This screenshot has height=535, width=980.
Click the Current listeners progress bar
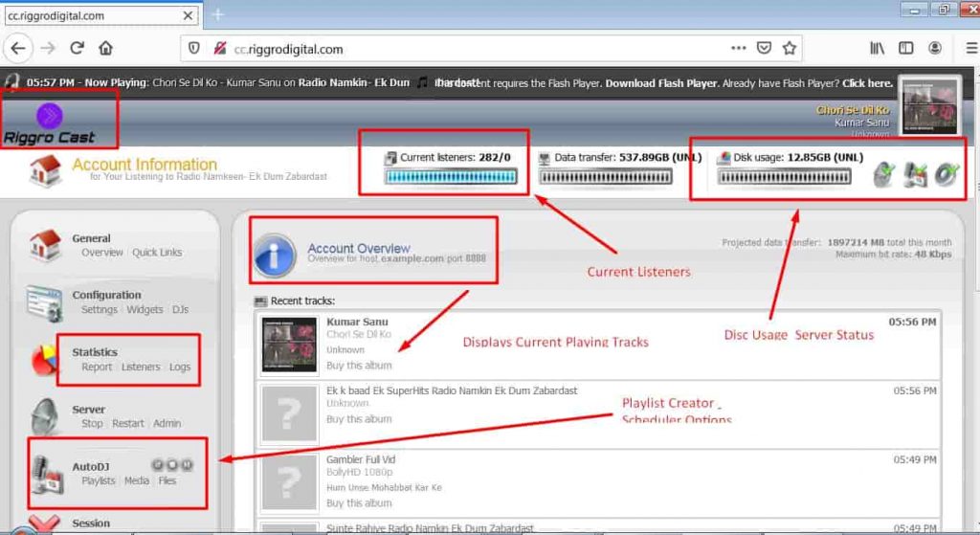[451, 177]
